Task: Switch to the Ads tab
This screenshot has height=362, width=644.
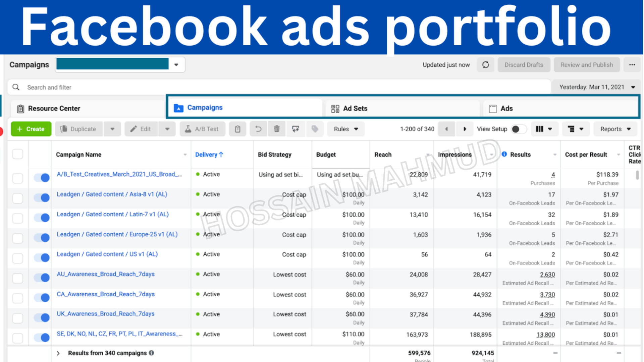Action: [560, 109]
